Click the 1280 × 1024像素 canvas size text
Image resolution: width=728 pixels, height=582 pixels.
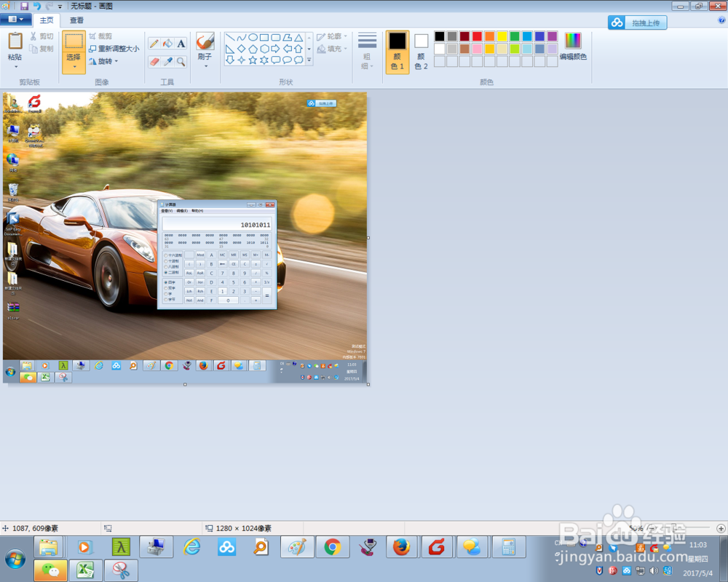pos(244,528)
